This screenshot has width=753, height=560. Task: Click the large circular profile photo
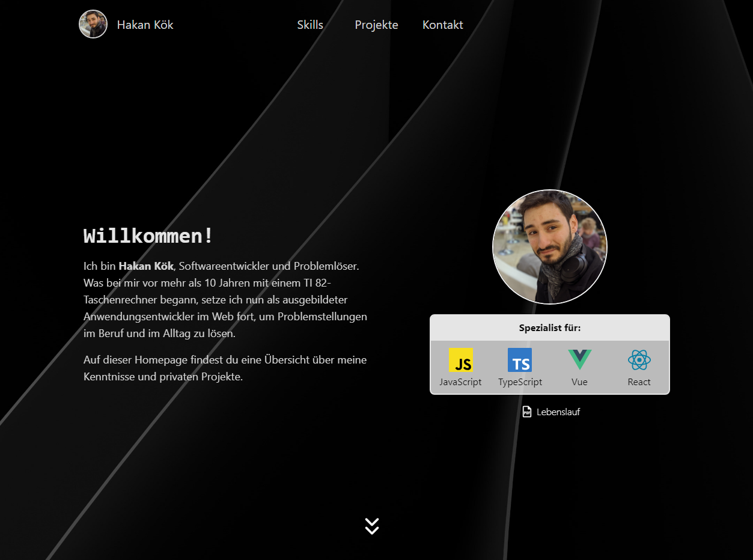pos(549,247)
